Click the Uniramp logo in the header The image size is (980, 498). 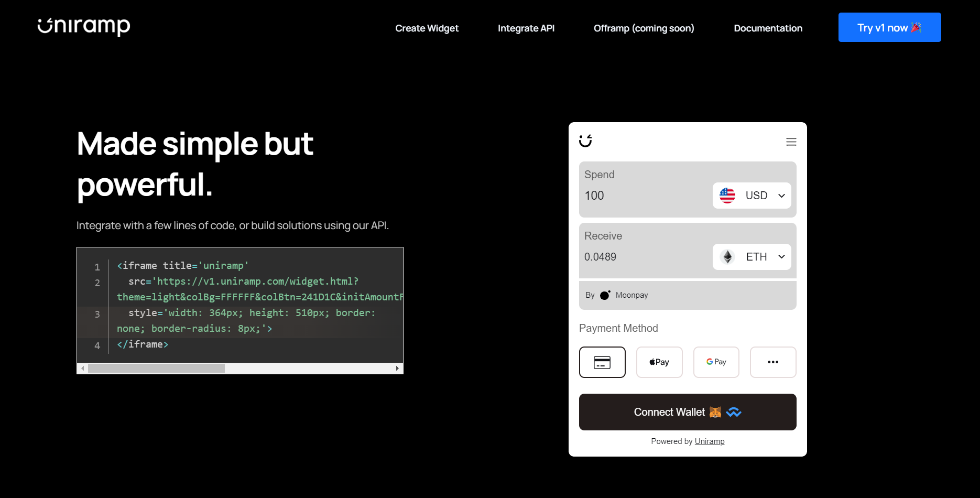tap(84, 27)
